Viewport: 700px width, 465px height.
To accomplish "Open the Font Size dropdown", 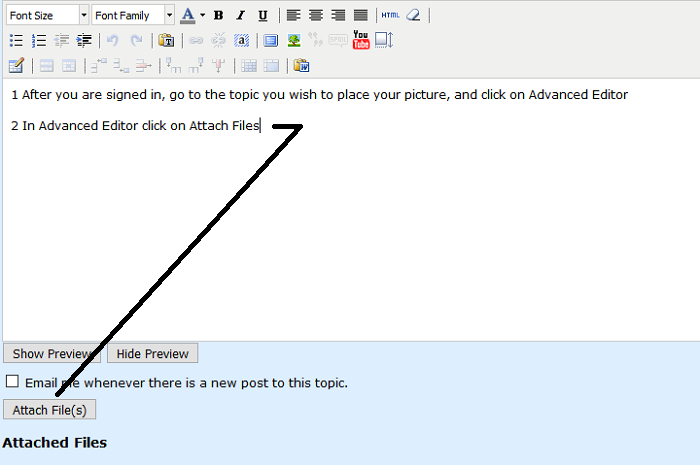I will (x=47, y=15).
